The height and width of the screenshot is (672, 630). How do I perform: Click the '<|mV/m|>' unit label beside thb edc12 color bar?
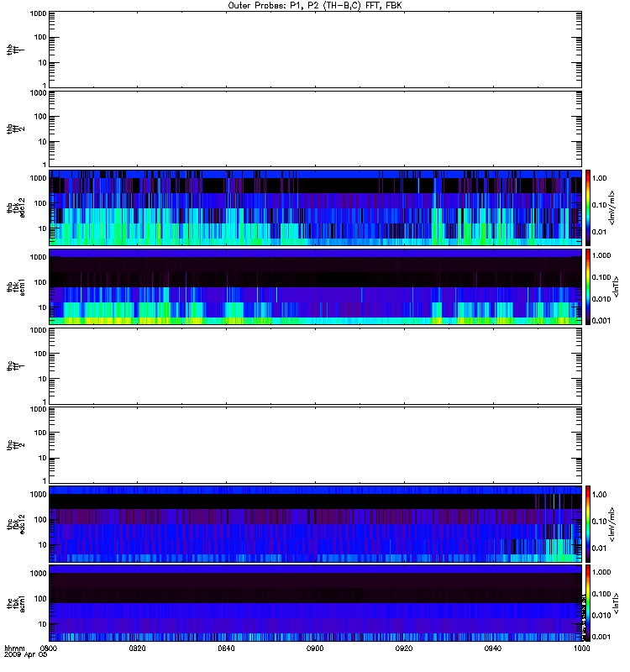point(612,207)
